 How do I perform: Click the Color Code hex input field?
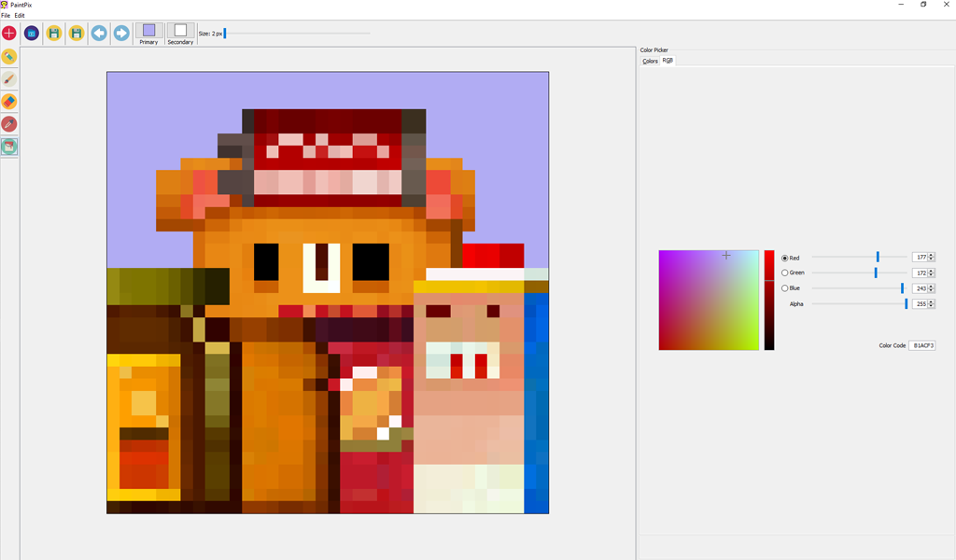(x=921, y=345)
